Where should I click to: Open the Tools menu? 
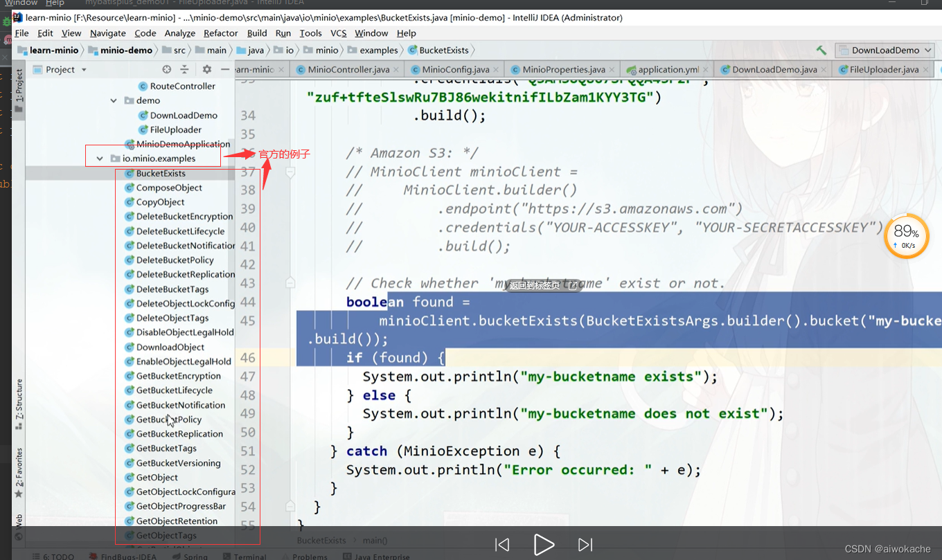coord(311,33)
